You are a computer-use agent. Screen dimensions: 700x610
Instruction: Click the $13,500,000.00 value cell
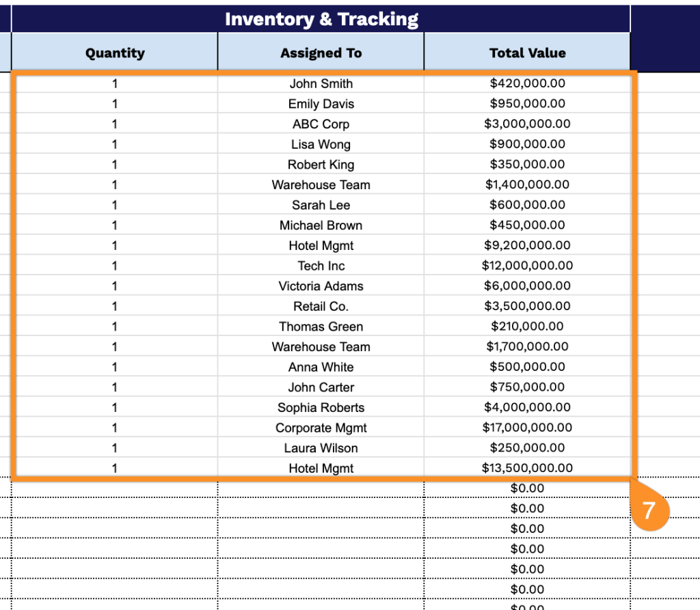point(527,468)
